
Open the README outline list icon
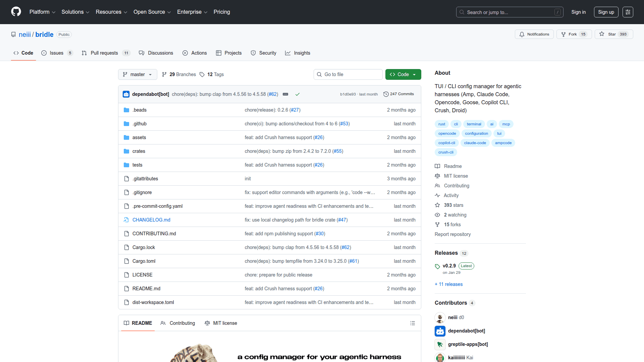[x=412, y=323]
